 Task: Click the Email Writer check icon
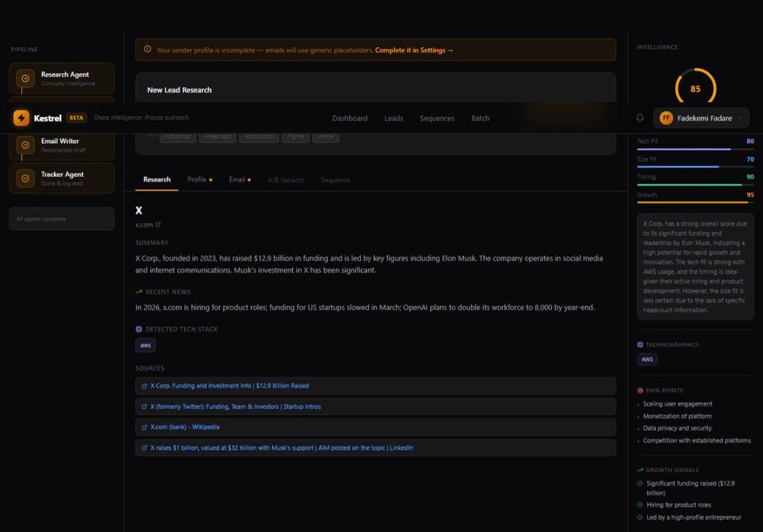click(x=25, y=145)
